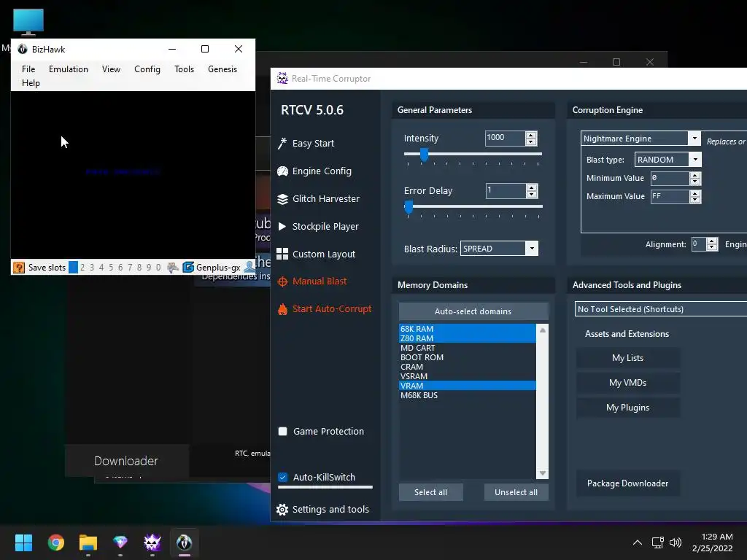Open the Blast Radius SPREAD dropdown
This screenshot has height=560, width=747.
[532, 249]
